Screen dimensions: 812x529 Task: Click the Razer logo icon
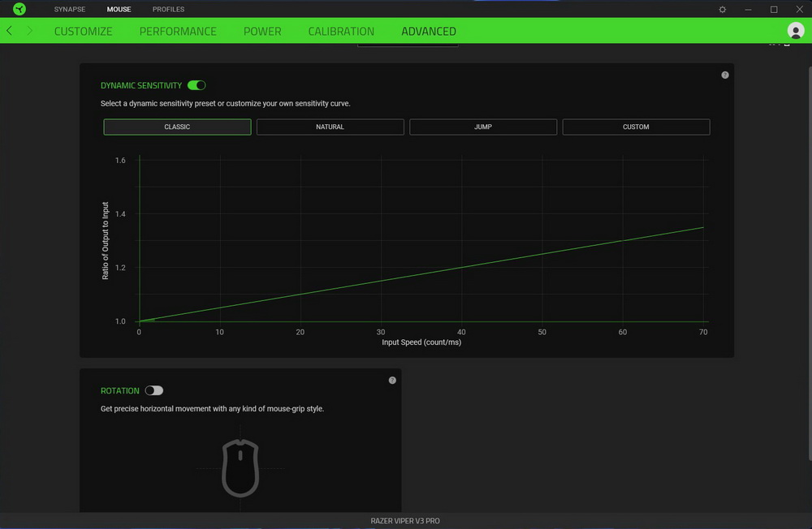pos(19,9)
